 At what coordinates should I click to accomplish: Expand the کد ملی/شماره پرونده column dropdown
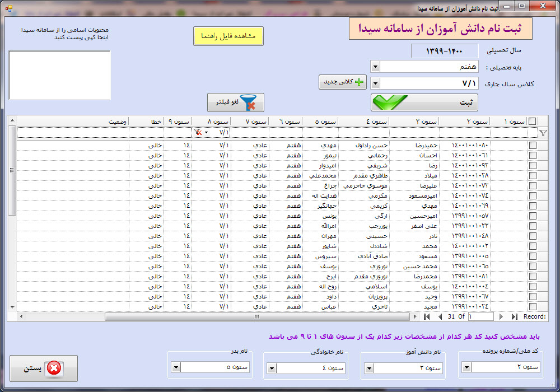tap(466, 367)
